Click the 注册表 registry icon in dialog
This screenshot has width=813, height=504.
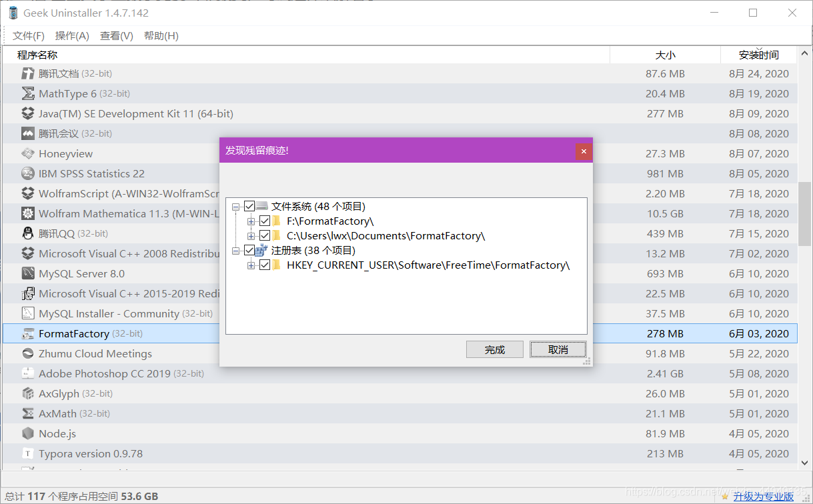pyautogui.click(x=262, y=250)
